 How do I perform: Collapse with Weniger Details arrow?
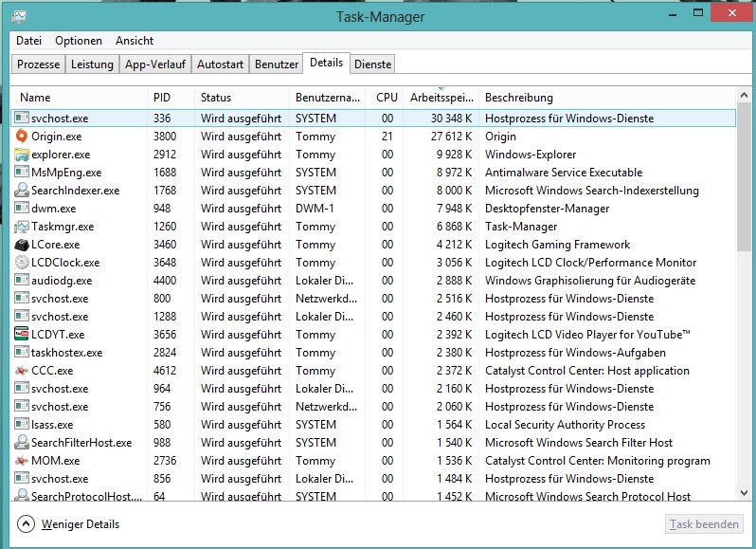[26, 524]
